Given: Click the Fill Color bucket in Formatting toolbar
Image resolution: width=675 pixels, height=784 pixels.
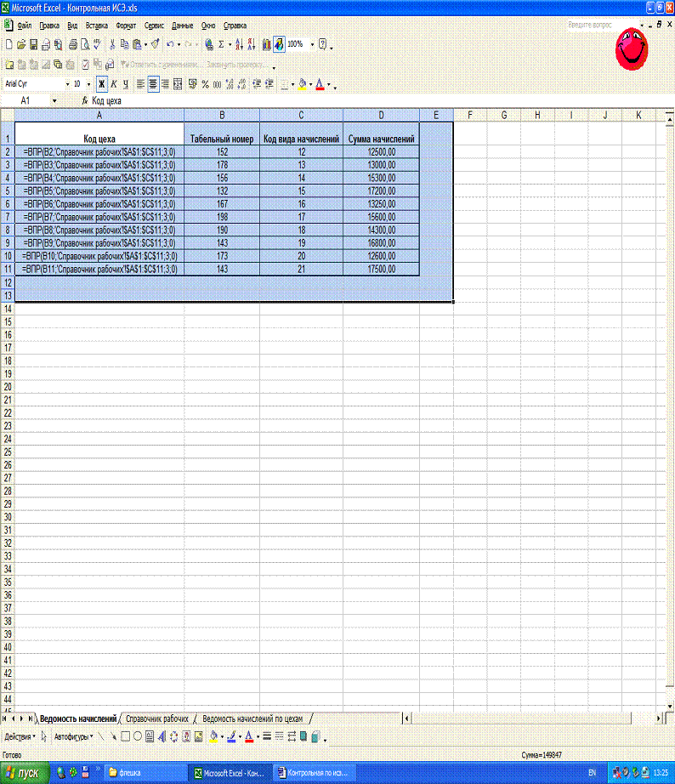Looking at the screenshot, I should [x=302, y=84].
